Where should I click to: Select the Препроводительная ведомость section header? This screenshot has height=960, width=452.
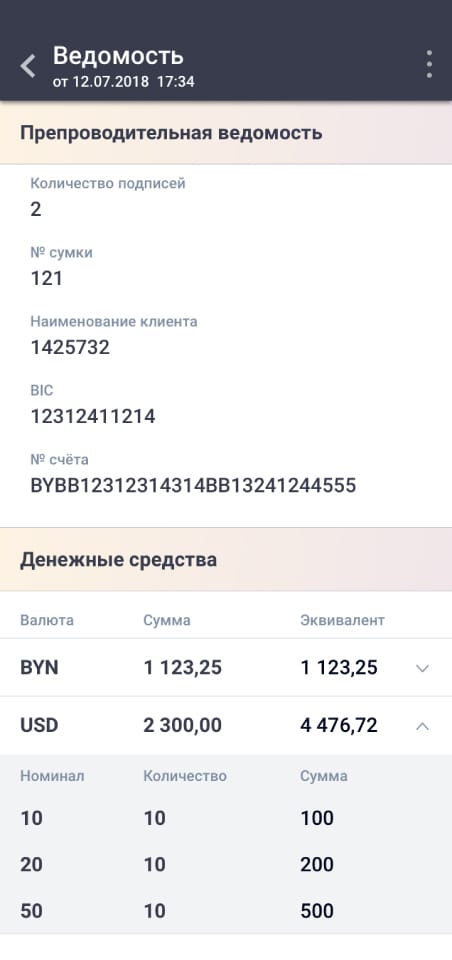[226, 133]
